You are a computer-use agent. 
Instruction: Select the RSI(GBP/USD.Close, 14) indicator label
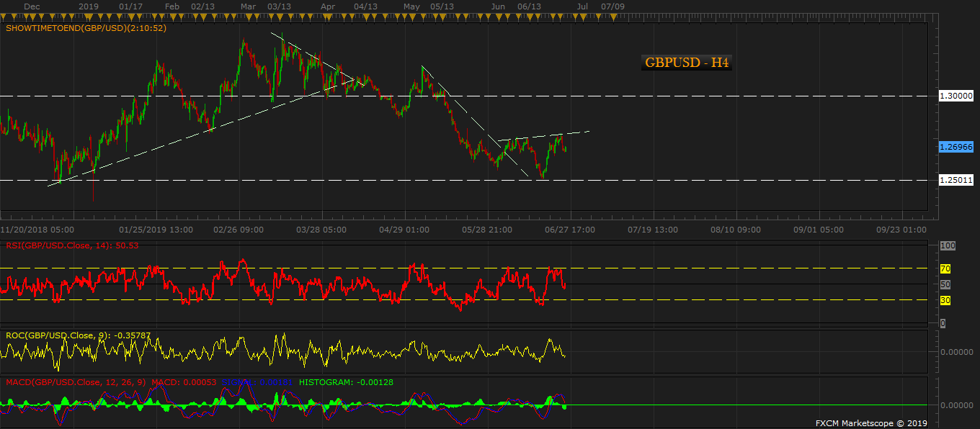tap(72, 245)
